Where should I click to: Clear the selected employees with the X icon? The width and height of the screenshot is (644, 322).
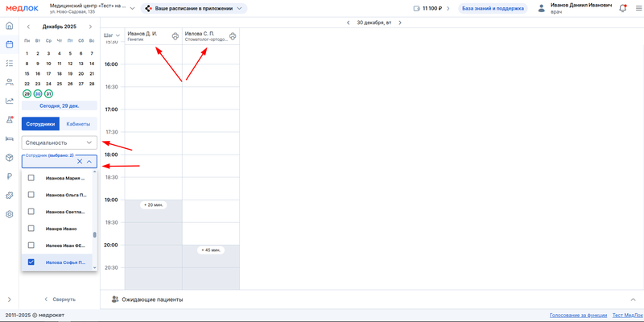tap(80, 162)
